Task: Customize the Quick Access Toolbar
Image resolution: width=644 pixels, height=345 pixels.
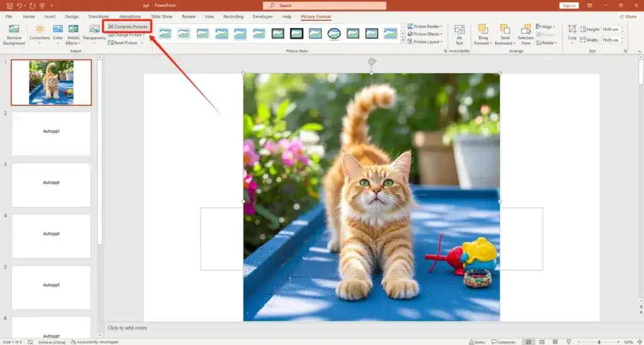Action: [52, 6]
